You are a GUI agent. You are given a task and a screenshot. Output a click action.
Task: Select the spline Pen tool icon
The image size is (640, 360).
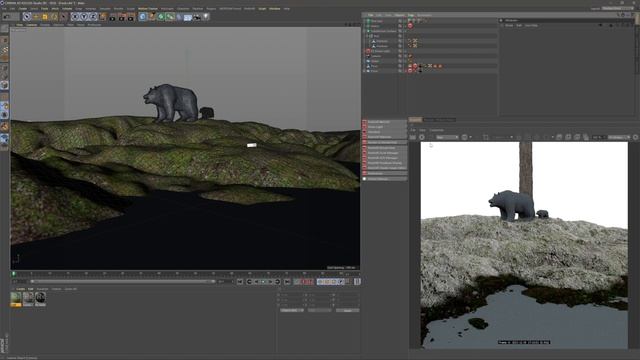click(152, 17)
